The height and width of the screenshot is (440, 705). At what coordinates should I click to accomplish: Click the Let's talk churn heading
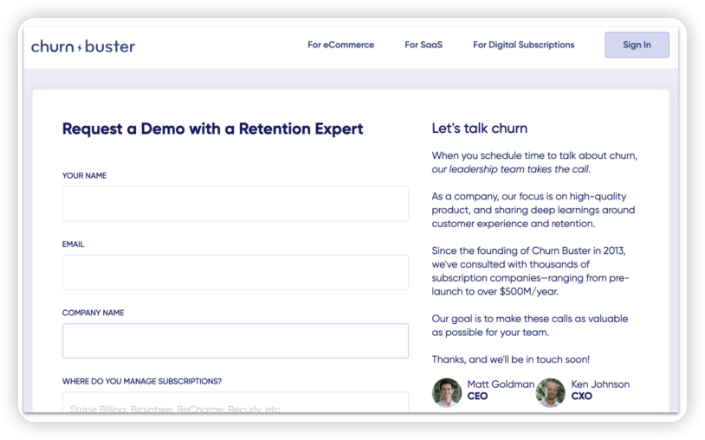479,129
